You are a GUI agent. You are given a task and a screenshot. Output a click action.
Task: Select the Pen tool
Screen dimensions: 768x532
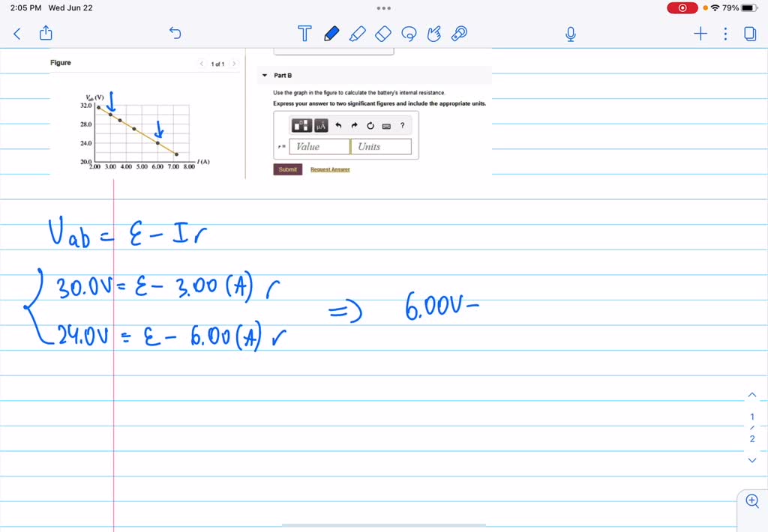(331, 34)
